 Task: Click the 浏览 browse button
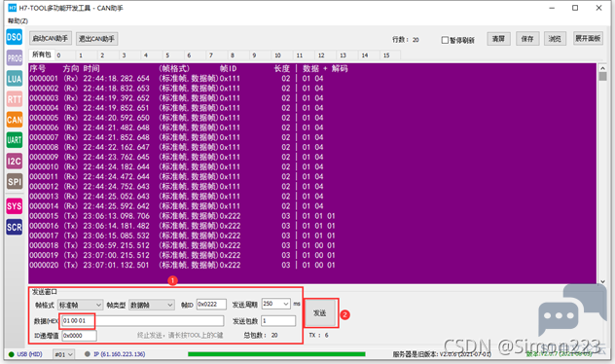click(x=555, y=38)
